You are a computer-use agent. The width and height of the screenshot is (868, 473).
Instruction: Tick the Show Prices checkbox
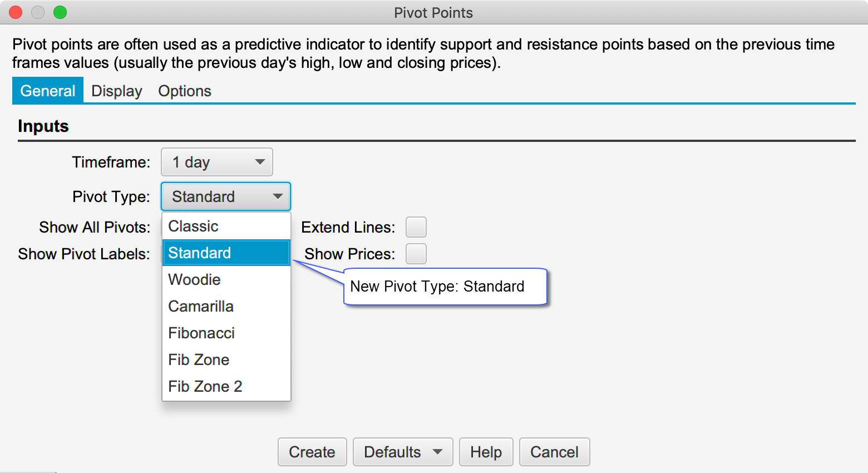[416, 254]
